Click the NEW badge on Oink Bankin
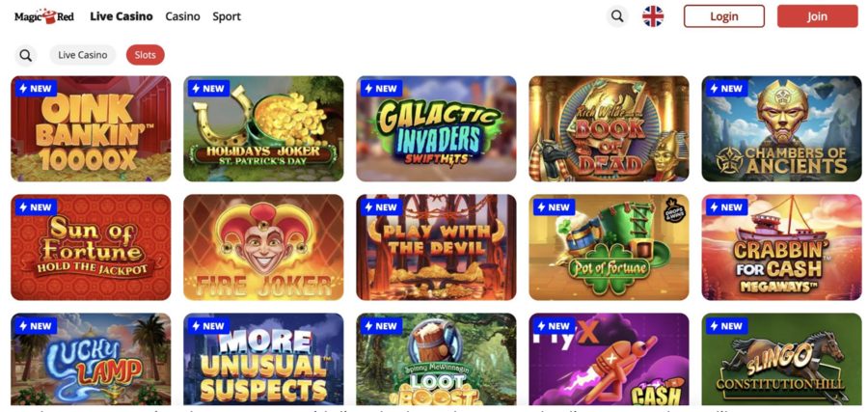 36,89
